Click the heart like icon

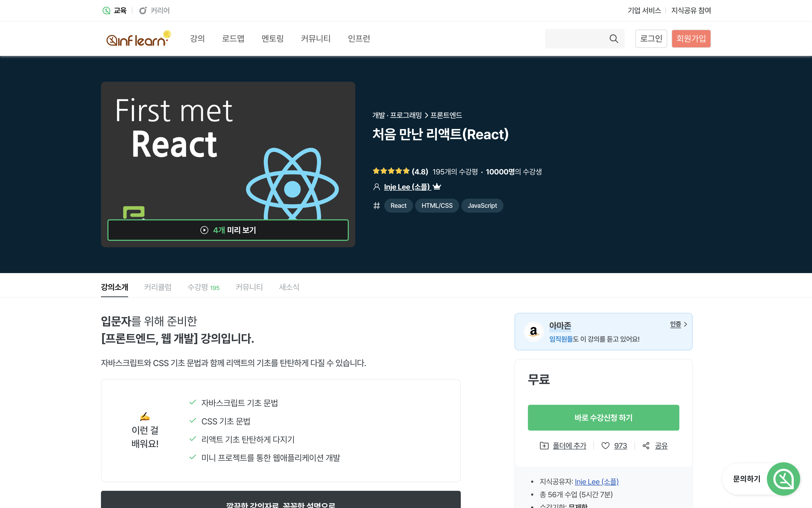point(605,446)
